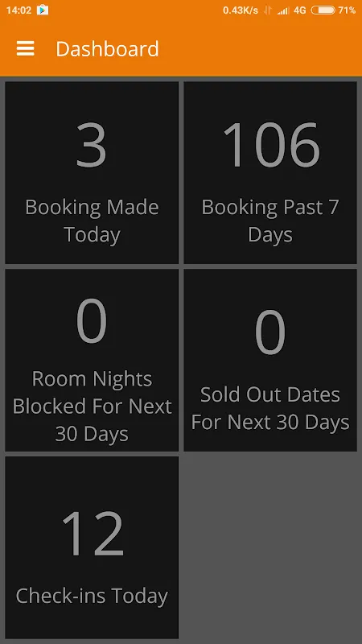
Task: Open the Check-ins Today tile
Action: [92, 547]
